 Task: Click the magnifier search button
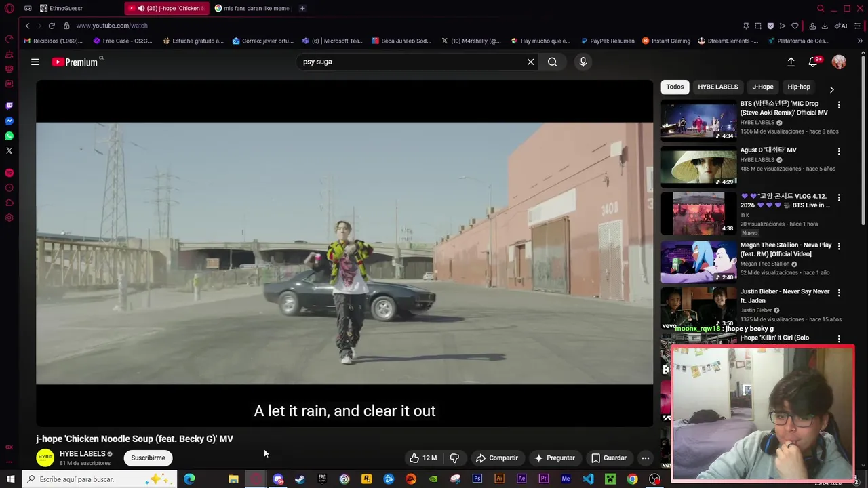553,62
